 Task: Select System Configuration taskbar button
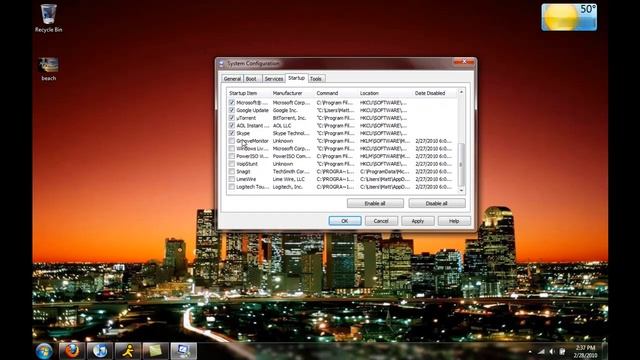click(183, 351)
